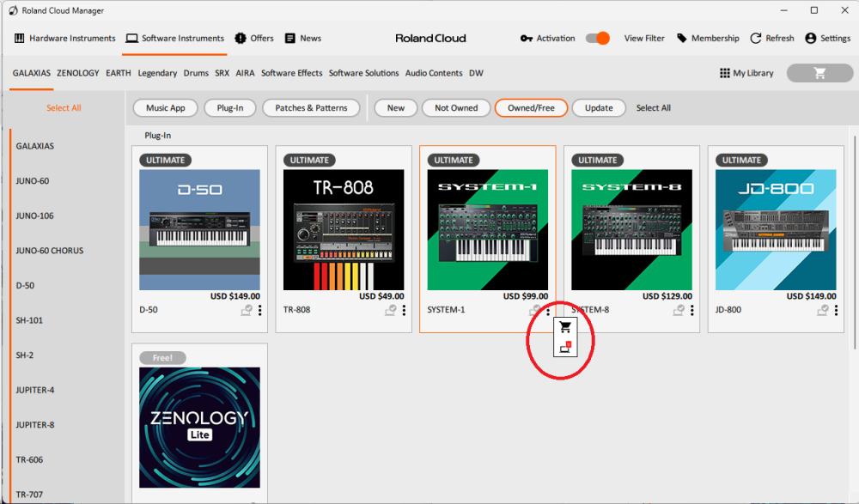
Task: Open the TR-808 card's three-dot menu
Action: (x=404, y=311)
